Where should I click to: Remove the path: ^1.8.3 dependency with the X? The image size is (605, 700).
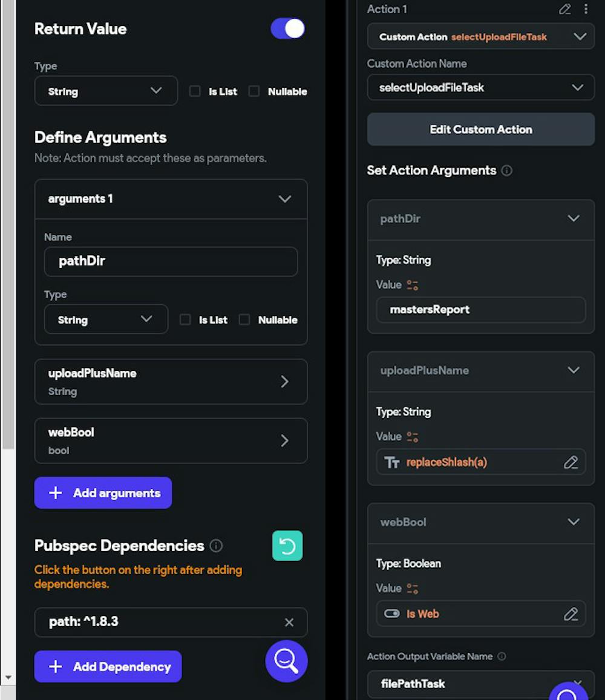[x=289, y=622]
